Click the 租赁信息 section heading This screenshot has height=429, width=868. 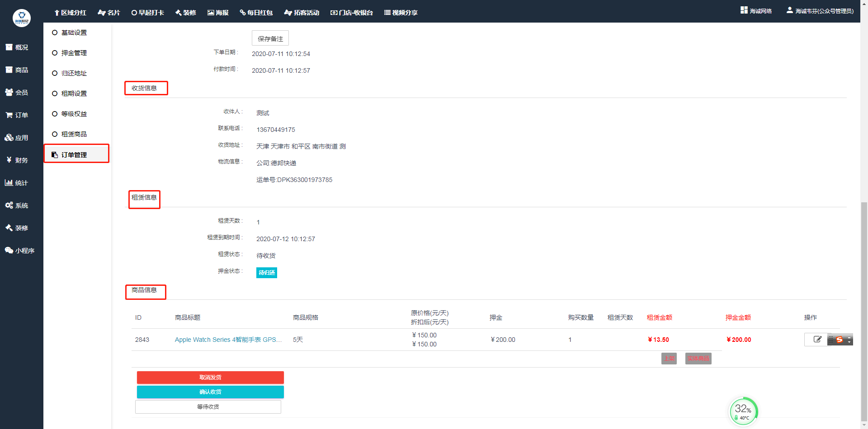pos(144,197)
